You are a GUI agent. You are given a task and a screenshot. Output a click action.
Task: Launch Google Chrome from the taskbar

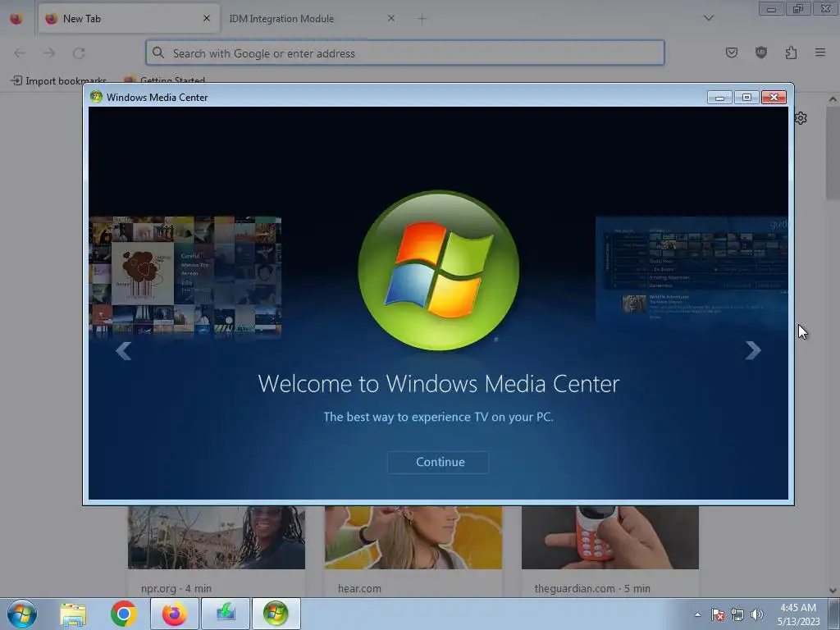tap(123, 614)
